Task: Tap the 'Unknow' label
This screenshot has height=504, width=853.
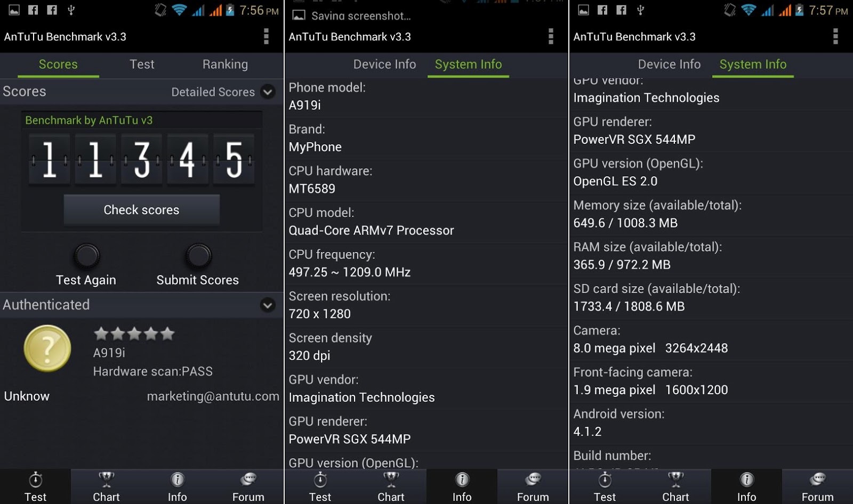Action: pos(27,396)
